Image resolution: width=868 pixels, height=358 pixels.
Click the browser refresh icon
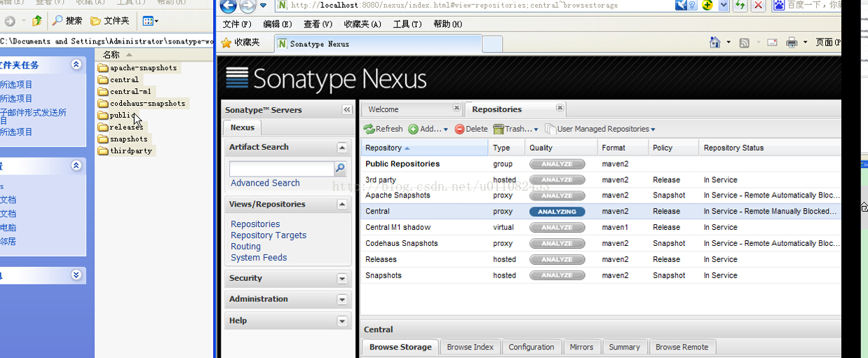(x=740, y=6)
